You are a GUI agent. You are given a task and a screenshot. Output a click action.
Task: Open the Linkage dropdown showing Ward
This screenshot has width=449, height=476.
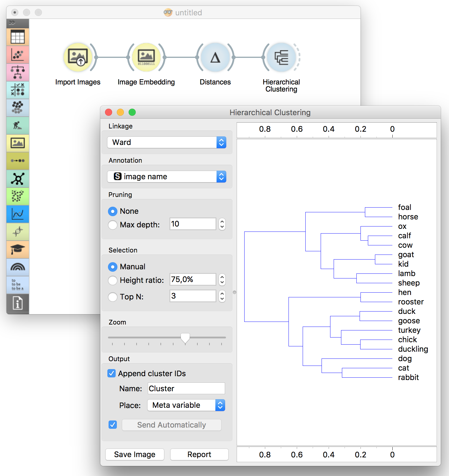[167, 142]
